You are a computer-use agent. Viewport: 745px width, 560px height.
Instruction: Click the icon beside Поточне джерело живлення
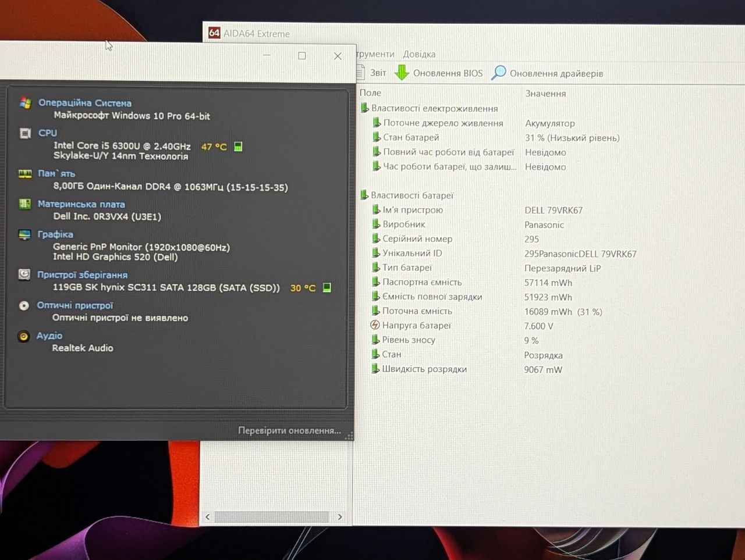coord(377,123)
